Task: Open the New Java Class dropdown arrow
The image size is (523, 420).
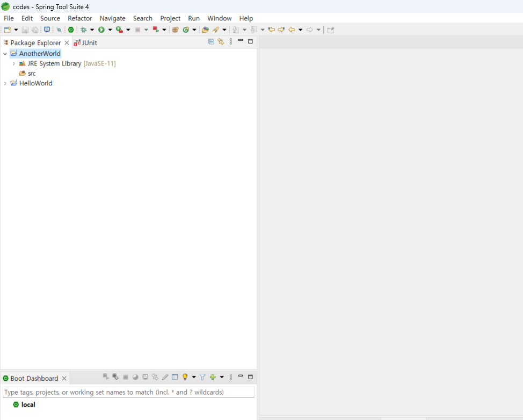Action: (x=194, y=30)
